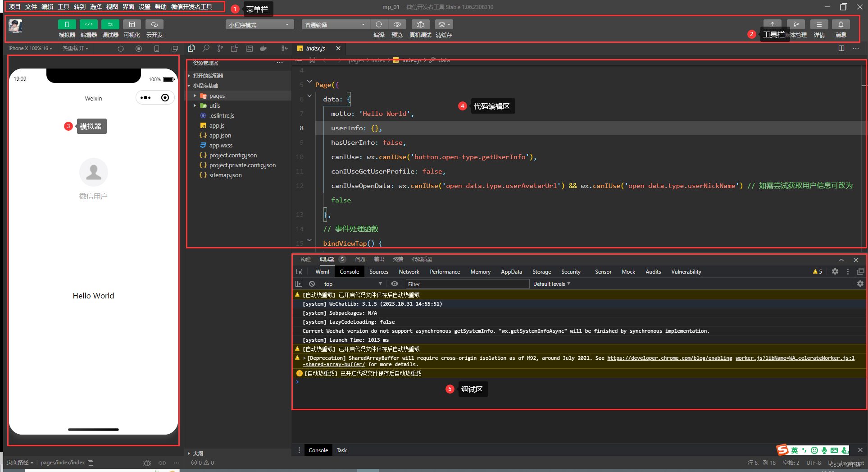The height and width of the screenshot is (472, 868).
Task: Start 真机调试 real device debugging
Action: [420, 24]
